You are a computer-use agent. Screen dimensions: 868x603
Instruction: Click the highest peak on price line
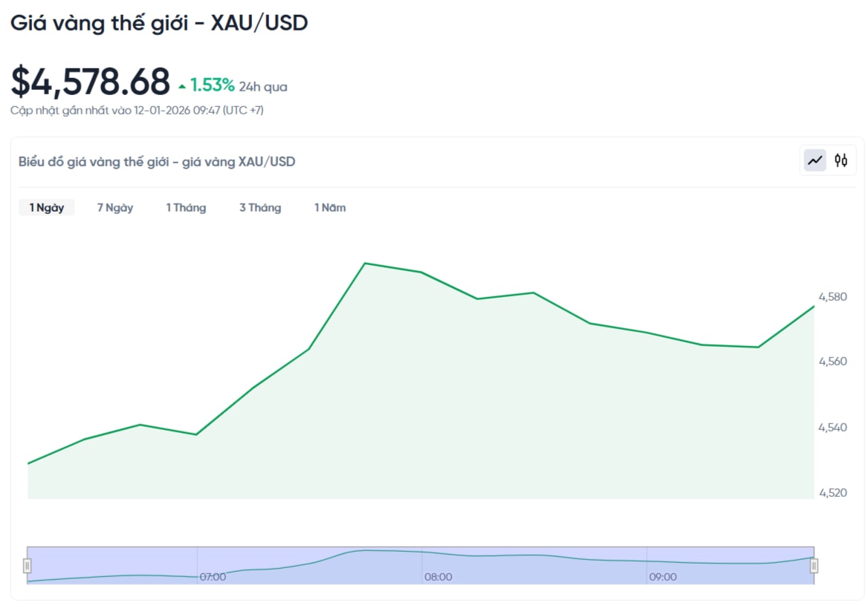[x=365, y=263]
